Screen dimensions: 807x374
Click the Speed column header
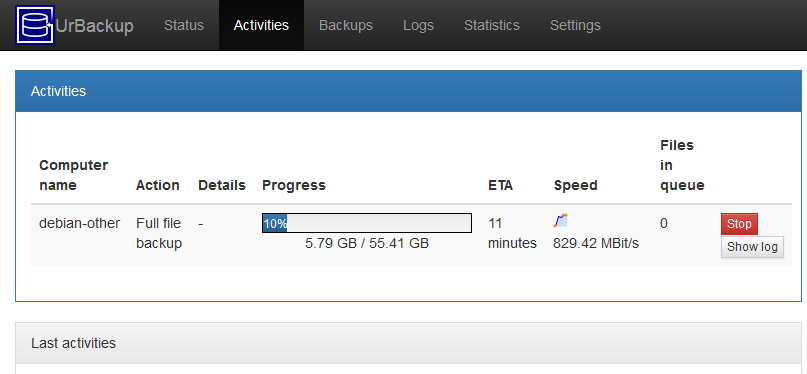[575, 185]
